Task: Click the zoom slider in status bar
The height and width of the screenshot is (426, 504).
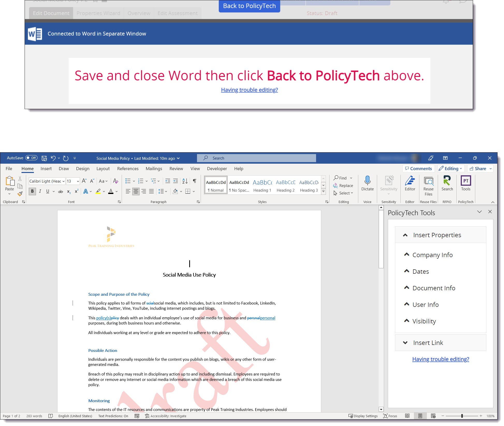Action: [x=462, y=416]
